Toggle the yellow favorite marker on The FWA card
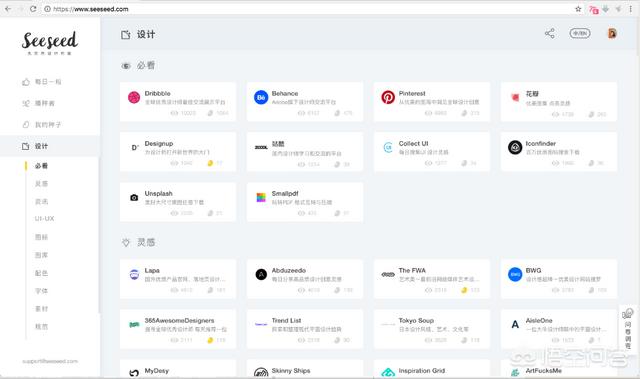This screenshot has width=640, height=379. 464,290
